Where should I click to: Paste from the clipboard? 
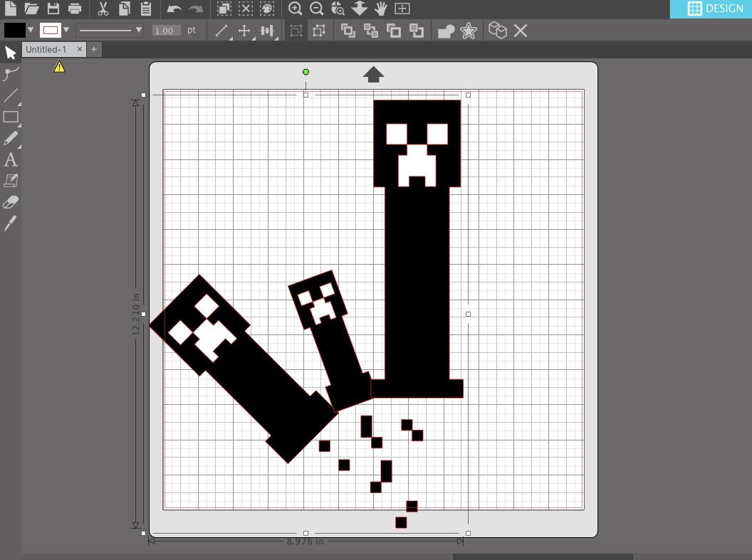[146, 8]
